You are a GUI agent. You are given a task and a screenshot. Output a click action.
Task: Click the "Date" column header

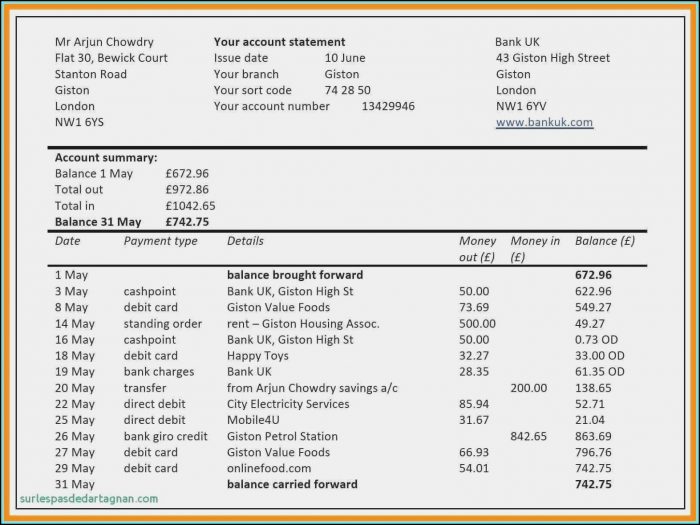tap(68, 241)
